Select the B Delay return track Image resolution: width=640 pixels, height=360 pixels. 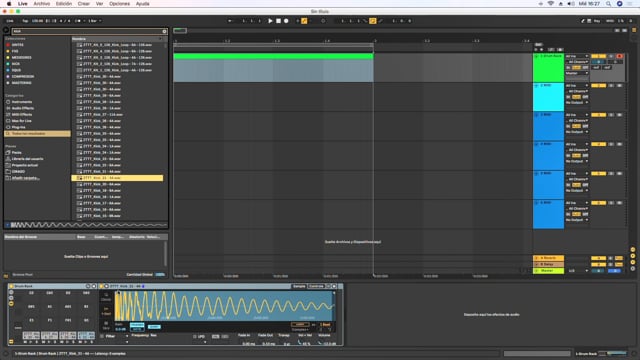click(549, 264)
